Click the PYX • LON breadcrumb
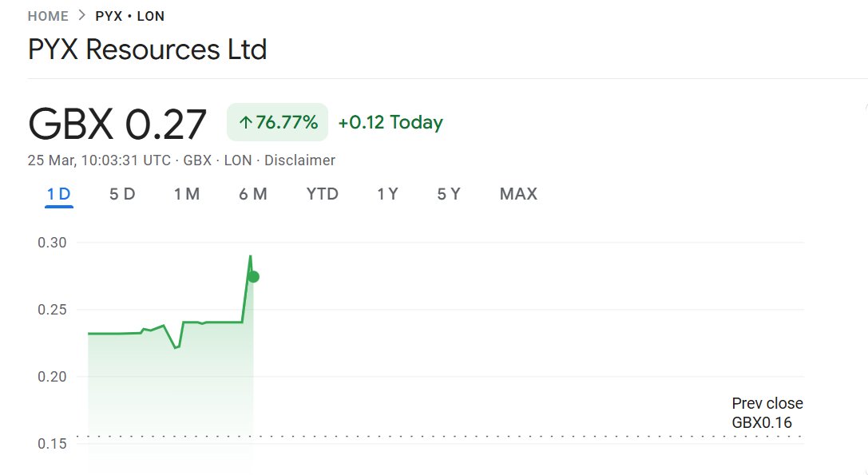Viewport: 868px width, 475px height. pyautogui.click(x=130, y=16)
